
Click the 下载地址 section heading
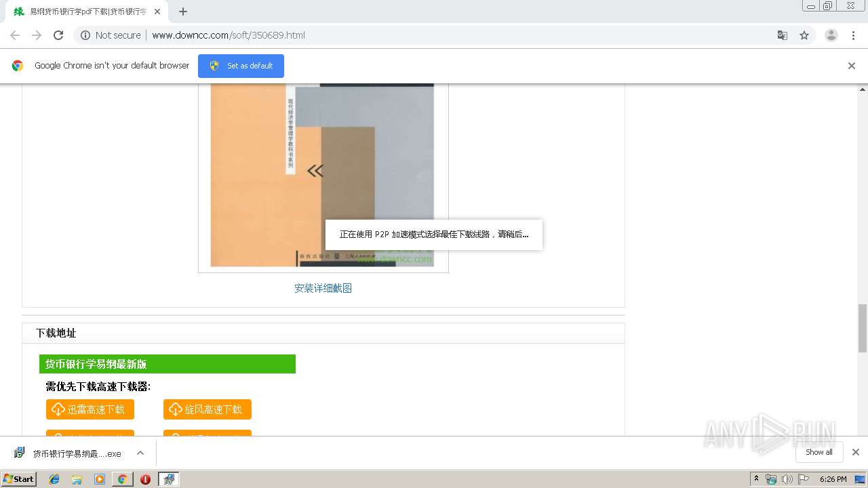click(56, 333)
